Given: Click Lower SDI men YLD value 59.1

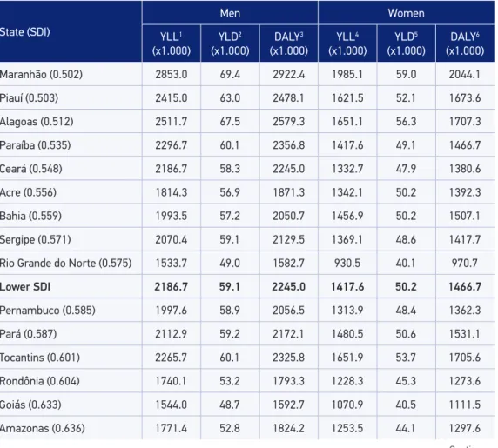Looking at the screenshot, I should pos(229,287).
